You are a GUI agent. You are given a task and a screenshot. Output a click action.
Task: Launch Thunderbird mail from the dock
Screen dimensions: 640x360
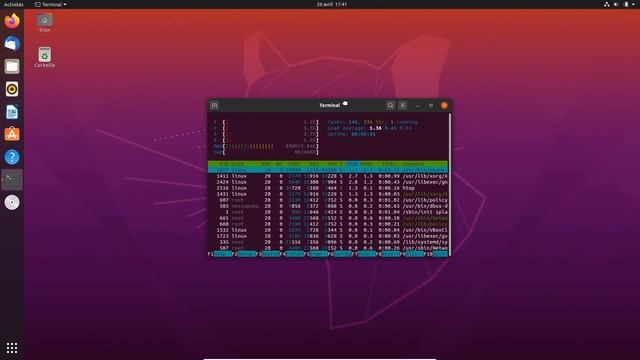click(12, 43)
